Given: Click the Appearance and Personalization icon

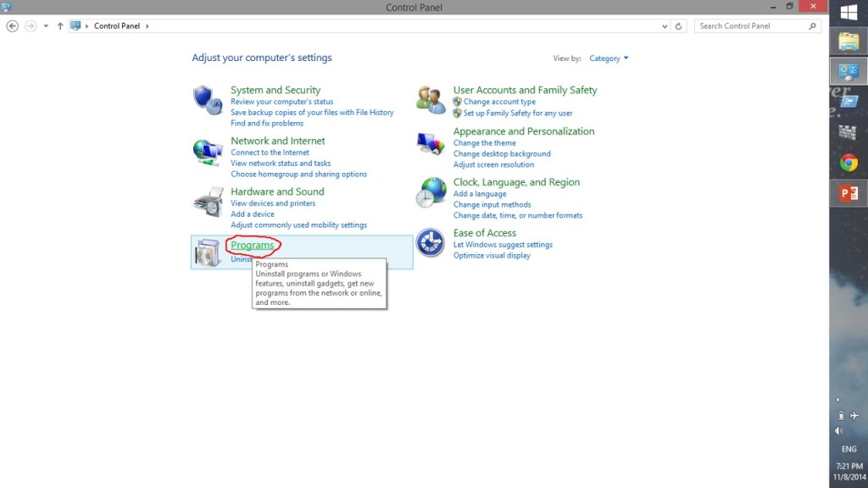Looking at the screenshot, I should point(431,142).
